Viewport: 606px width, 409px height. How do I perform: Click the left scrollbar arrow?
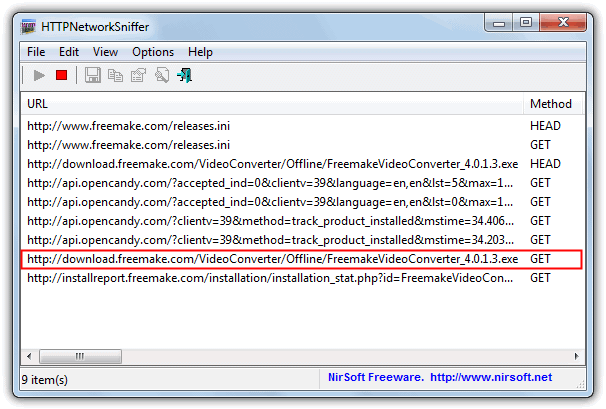29,356
